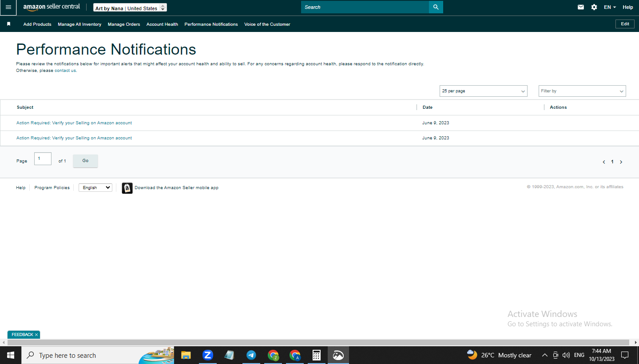This screenshot has width=639, height=364.
Task: Expand the Filter by dropdown
Action: [x=582, y=91]
